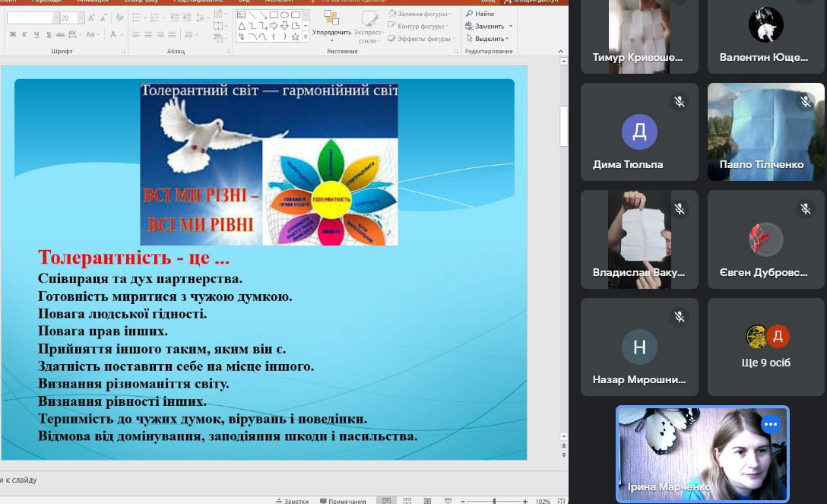Align text left
Screen dimensions: 827x504
pyautogui.click(x=136, y=35)
